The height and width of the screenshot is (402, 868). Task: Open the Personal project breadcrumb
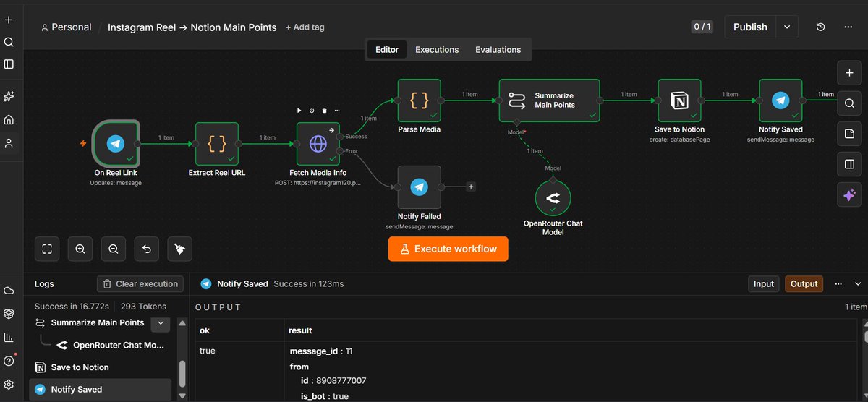[x=66, y=27]
